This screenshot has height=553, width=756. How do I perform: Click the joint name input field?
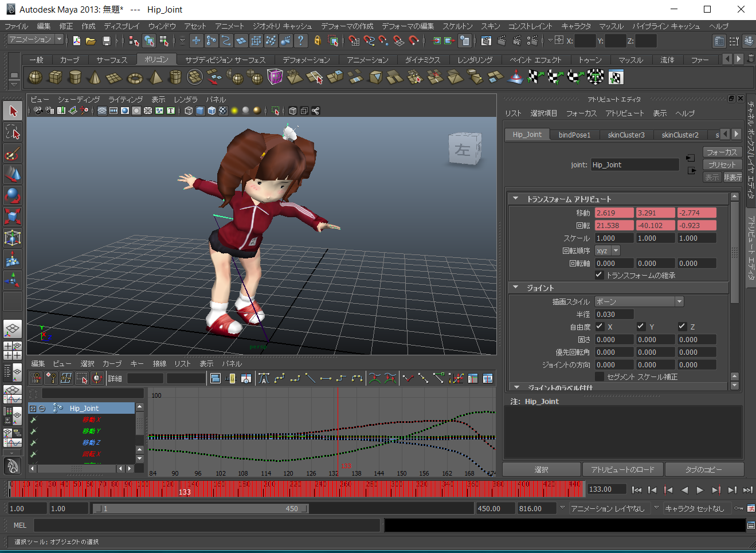(634, 165)
